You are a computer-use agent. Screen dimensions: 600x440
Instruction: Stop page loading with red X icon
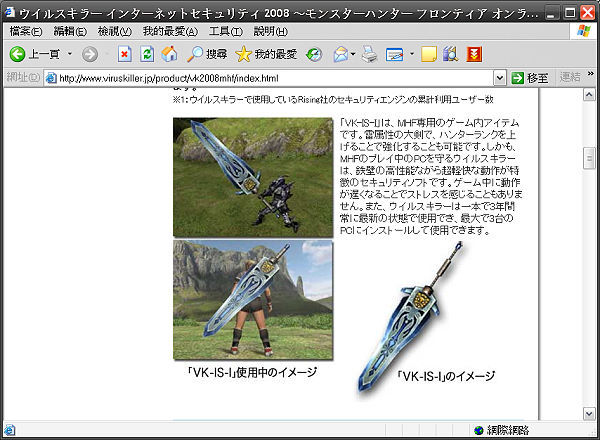click(x=124, y=54)
